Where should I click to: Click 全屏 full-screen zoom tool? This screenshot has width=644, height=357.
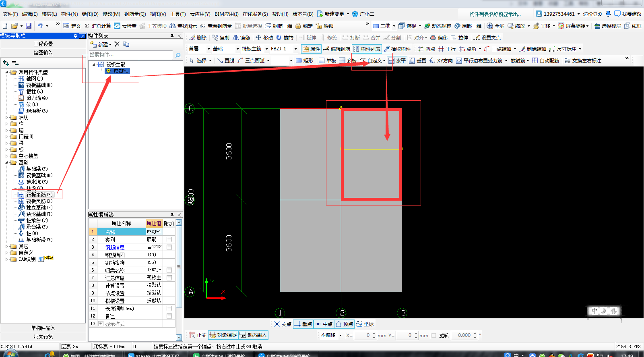495,26
